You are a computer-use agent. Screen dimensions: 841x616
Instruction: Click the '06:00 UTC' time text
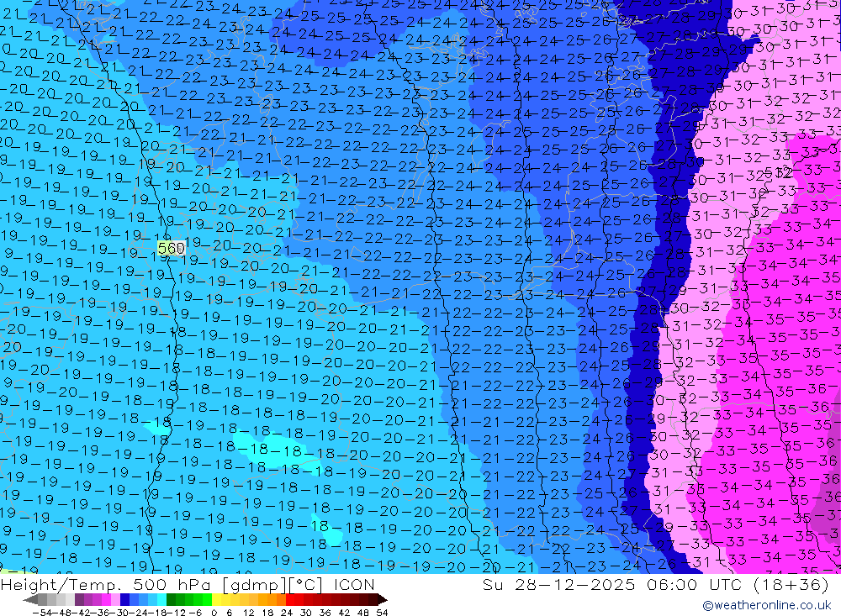[x=696, y=584]
